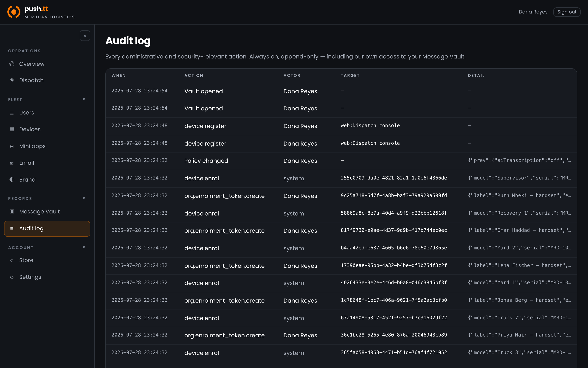The image size is (588, 368).
Task: Collapse the sidebar with the double-chevron button
Action: (x=85, y=36)
